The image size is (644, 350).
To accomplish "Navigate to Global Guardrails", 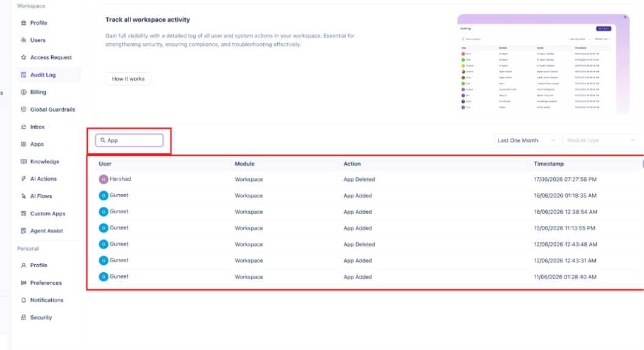I will 49,110.
